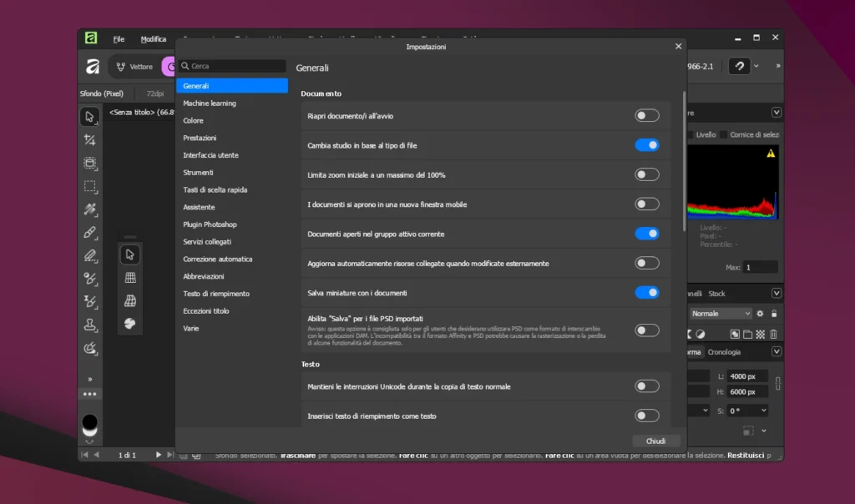Click the black foreground color swatch
The height and width of the screenshot is (504, 855).
pyautogui.click(x=89, y=422)
